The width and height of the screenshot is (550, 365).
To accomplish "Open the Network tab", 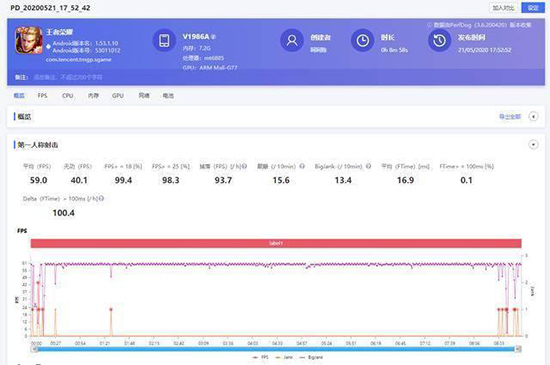I will (144, 95).
